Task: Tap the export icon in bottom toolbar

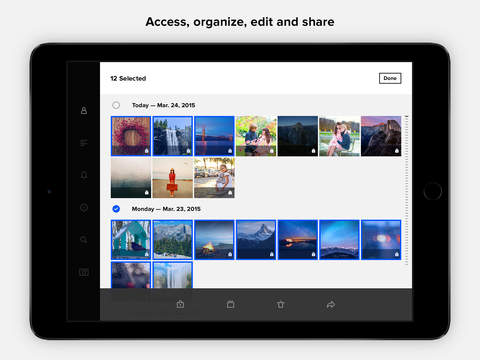Action: coord(180,304)
